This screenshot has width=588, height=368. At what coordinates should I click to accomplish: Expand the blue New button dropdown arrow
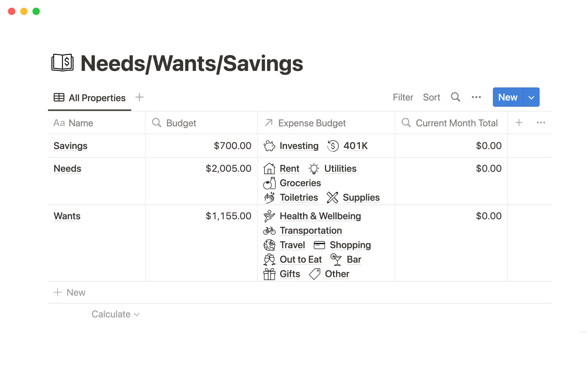pos(531,98)
